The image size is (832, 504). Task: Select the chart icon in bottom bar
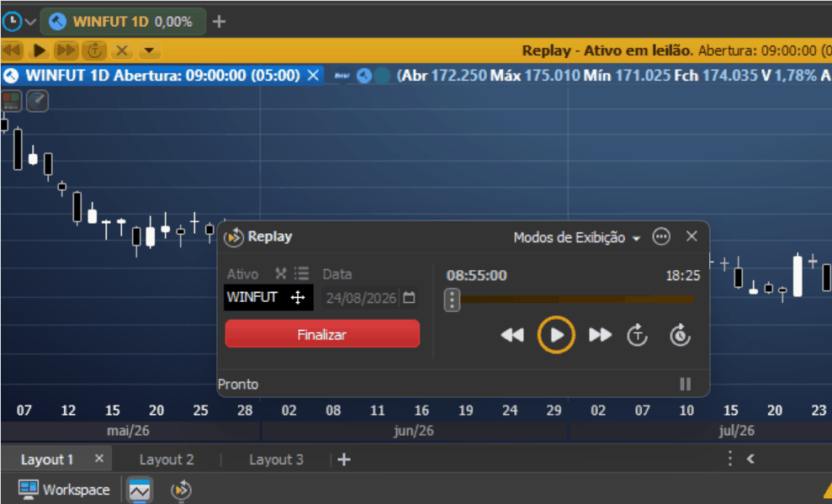point(140,490)
